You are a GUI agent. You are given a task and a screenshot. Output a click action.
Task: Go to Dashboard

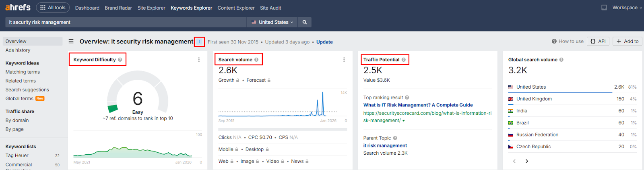click(87, 8)
